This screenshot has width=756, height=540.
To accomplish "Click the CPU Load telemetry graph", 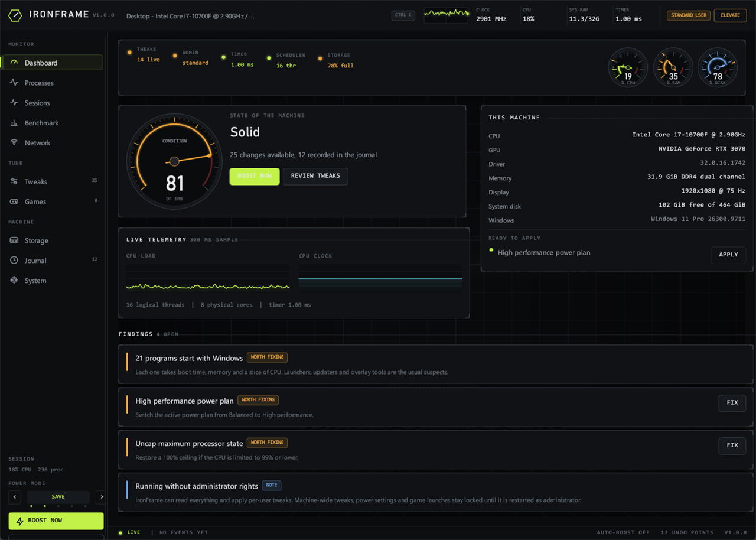I will point(208,278).
